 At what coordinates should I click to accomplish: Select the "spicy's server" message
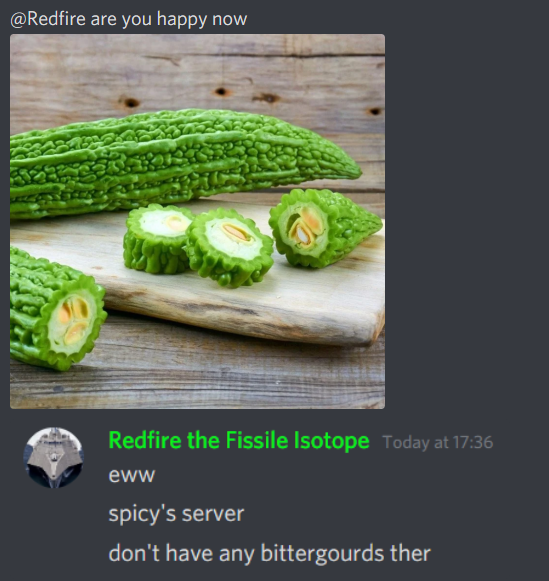[176, 514]
